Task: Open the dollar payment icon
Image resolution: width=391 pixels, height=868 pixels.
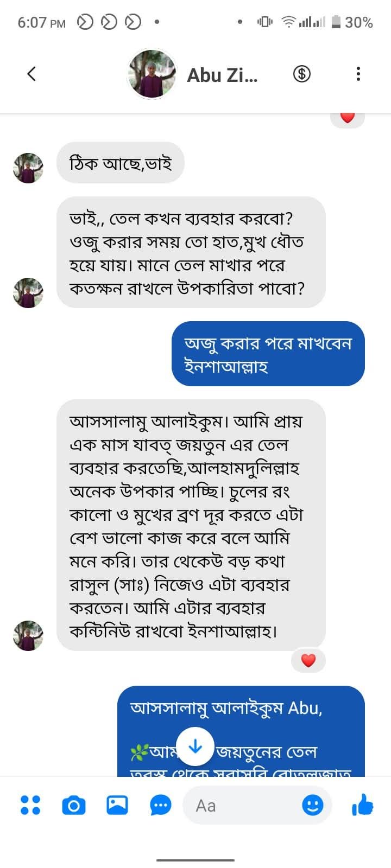Action: coord(301,74)
